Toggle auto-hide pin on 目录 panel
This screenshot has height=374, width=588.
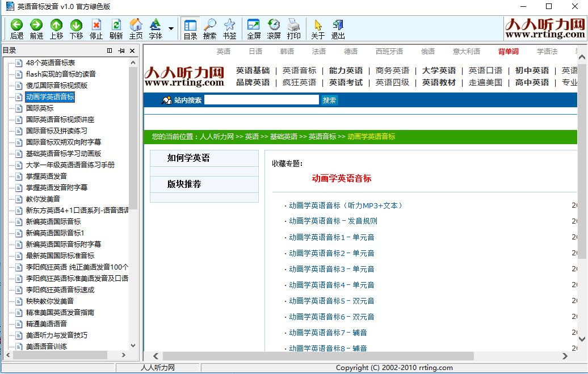point(121,51)
